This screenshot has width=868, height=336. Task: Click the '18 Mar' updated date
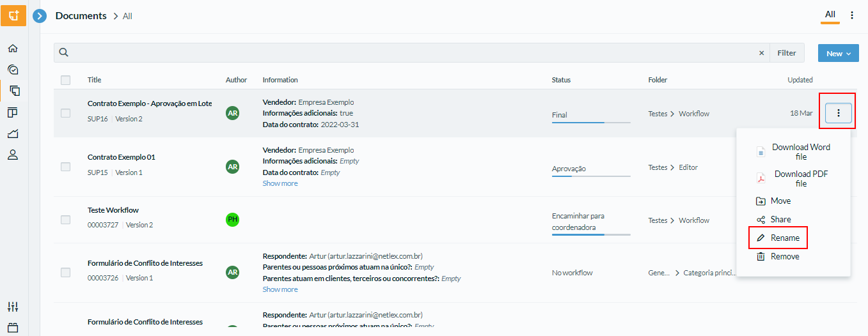801,113
